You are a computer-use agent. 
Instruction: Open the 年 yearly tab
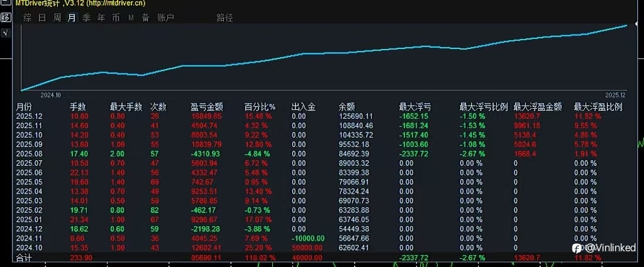[101, 18]
